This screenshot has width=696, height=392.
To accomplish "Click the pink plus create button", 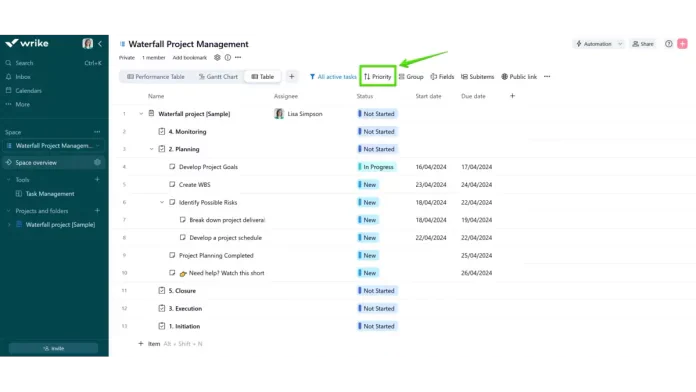I will pyautogui.click(x=682, y=44).
